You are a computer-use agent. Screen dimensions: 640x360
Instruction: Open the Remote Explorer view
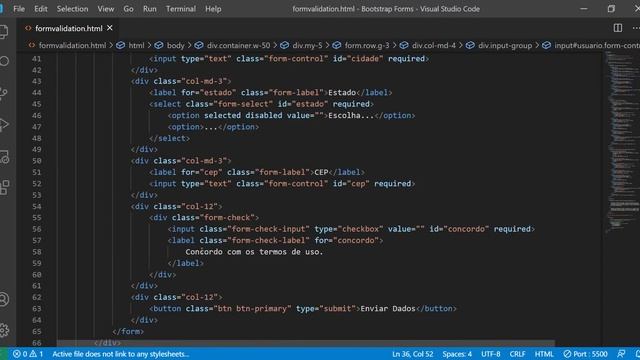click(4, 157)
